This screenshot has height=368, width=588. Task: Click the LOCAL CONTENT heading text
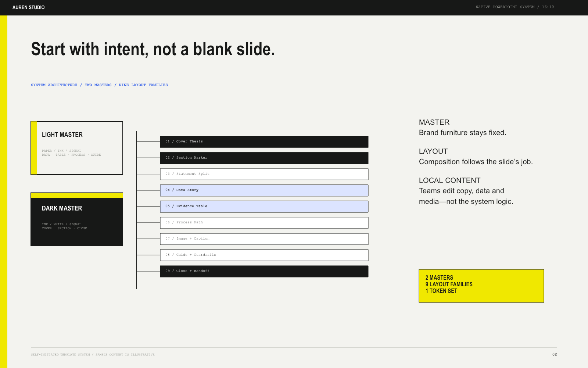click(449, 180)
